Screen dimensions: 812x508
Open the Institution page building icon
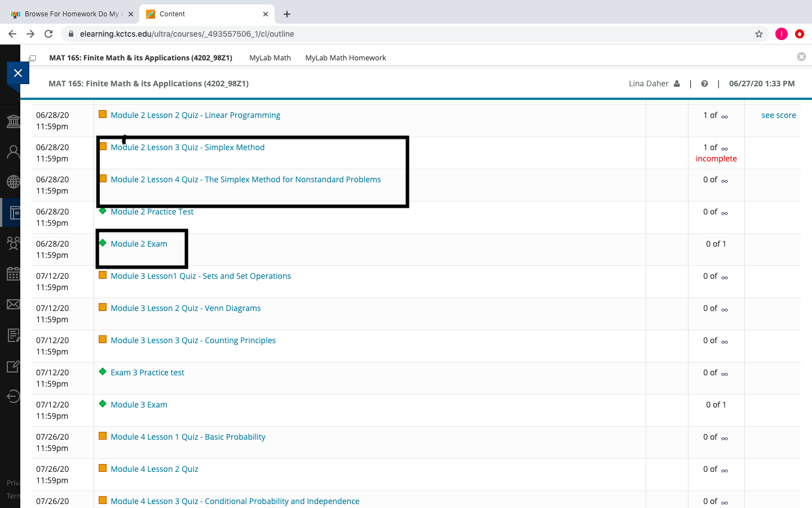(12, 121)
